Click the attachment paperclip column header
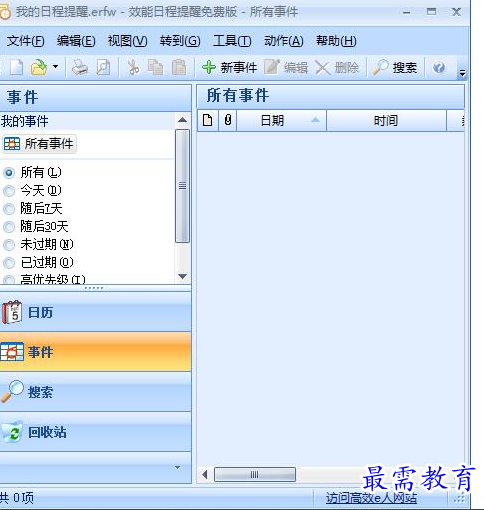The height and width of the screenshot is (510, 484). tap(228, 120)
